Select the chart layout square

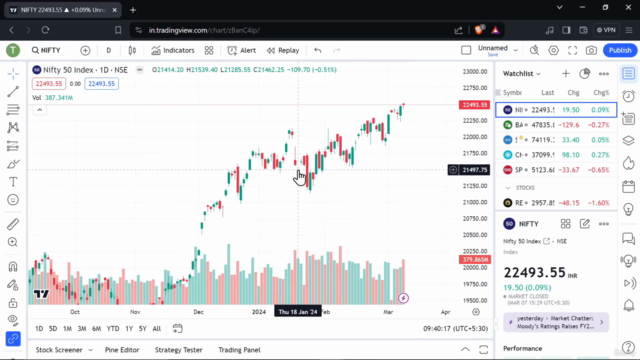466,50
